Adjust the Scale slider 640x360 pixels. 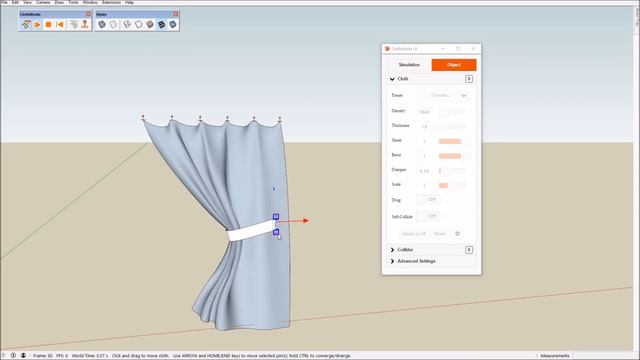tap(452, 185)
